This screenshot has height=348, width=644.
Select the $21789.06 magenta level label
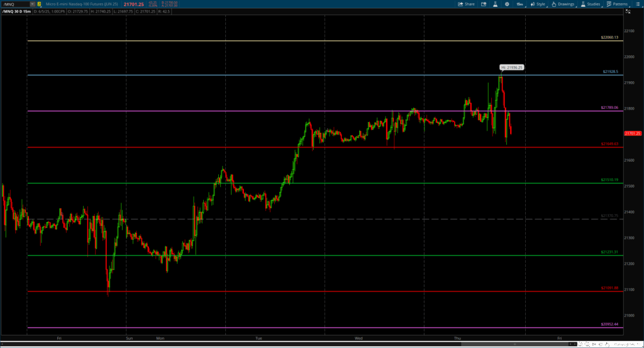609,108
